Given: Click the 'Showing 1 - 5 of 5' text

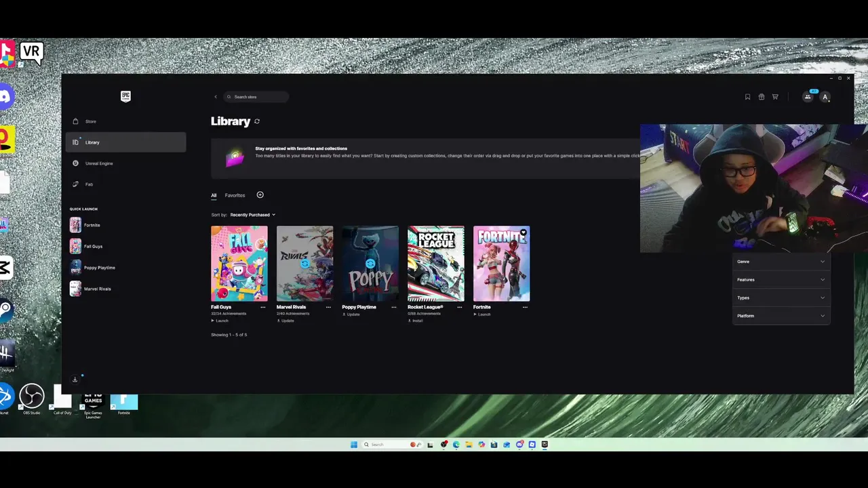Looking at the screenshot, I should (229, 335).
